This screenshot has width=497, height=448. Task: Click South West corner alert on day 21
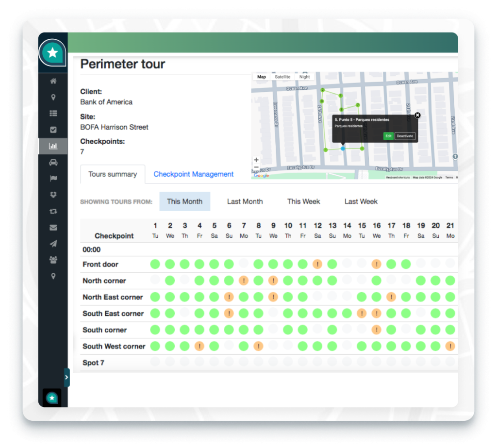450,346
